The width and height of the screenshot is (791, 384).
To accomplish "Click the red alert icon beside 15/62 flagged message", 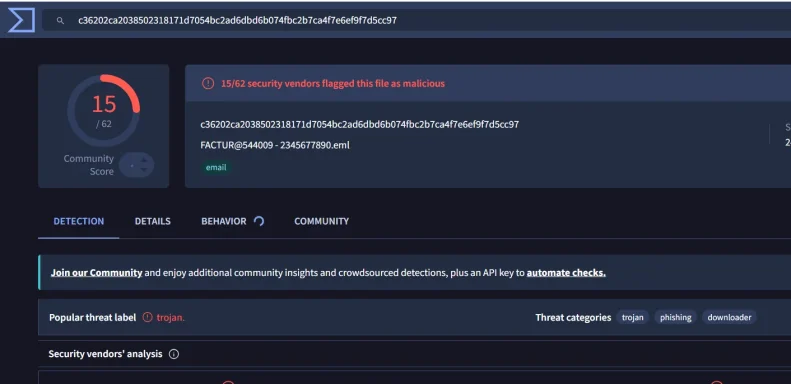I will [x=208, y=83].
